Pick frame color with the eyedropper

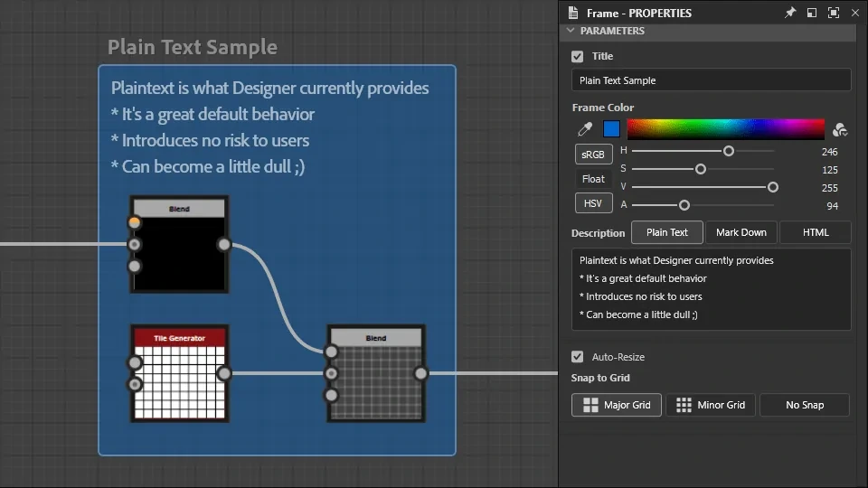click(585, 129)
